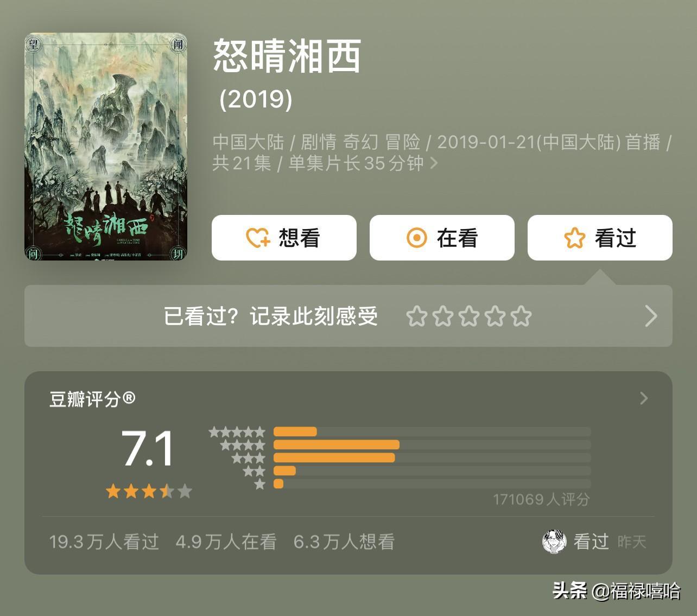
Task: Open the 4.9万人在看 list
Action: click(x=226, y=542)
